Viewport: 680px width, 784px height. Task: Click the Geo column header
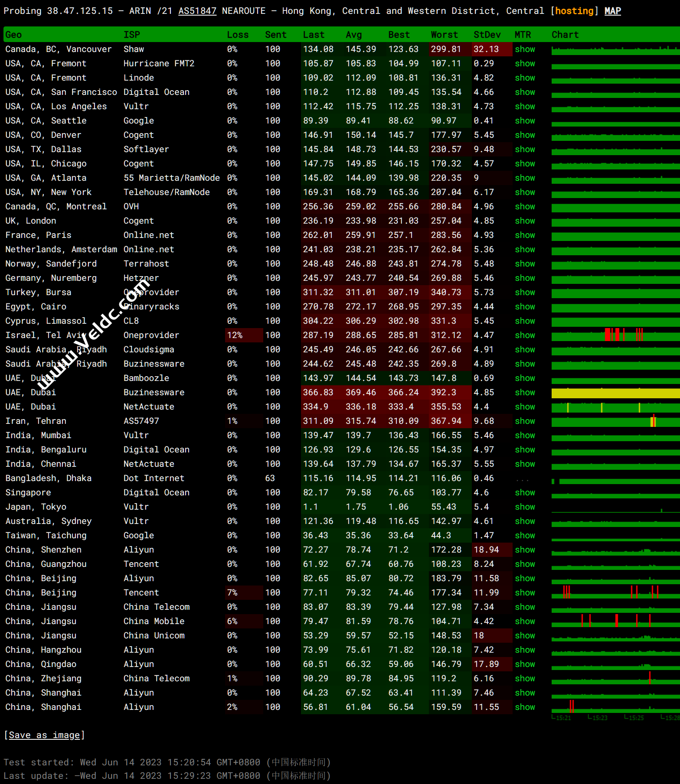point(13,35)
